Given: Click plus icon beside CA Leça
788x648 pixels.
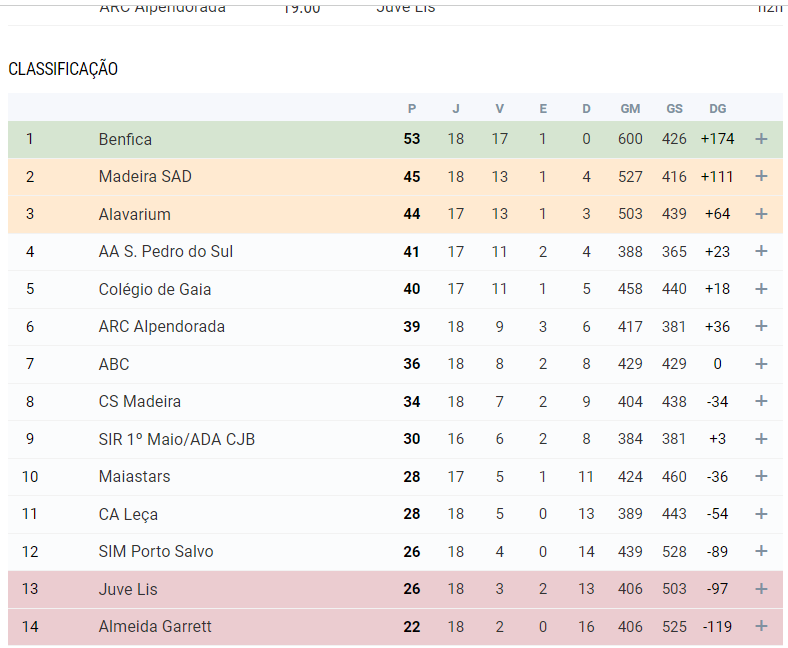Looking at the screenshot, I should tap(761, 514).
